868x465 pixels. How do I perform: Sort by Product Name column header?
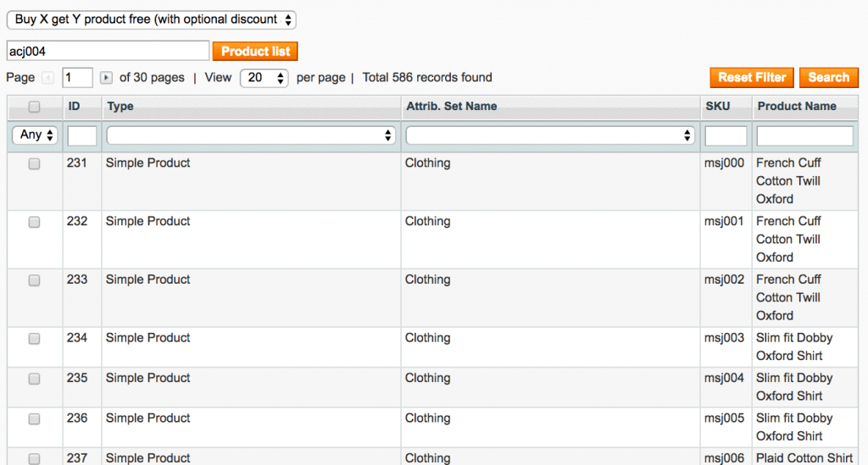(x=797, y=107)
